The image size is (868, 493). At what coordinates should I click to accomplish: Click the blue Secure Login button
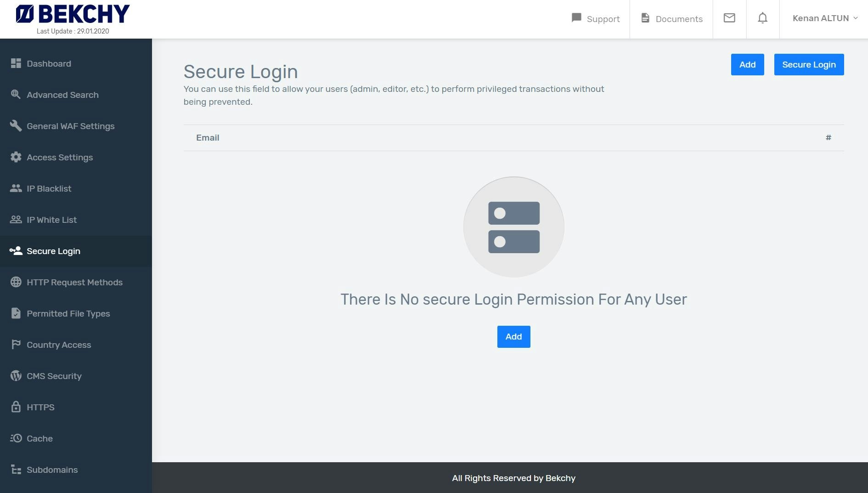point(809,64)
